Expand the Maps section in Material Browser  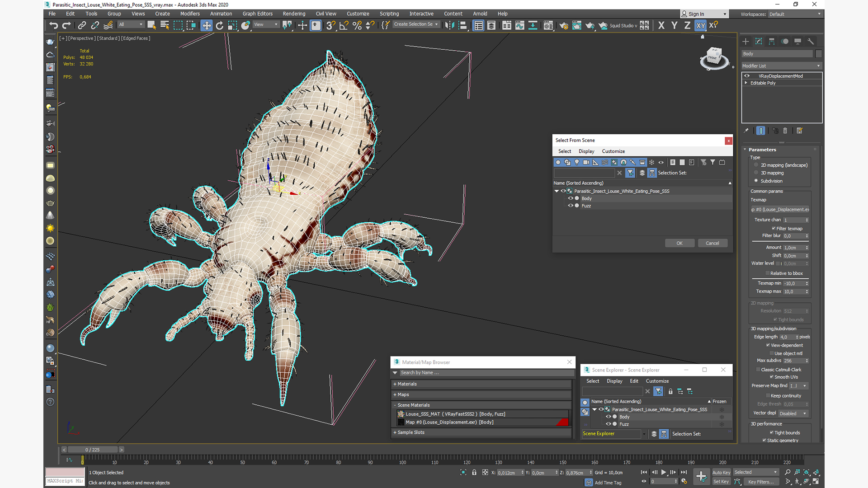[x=403, y=394]
